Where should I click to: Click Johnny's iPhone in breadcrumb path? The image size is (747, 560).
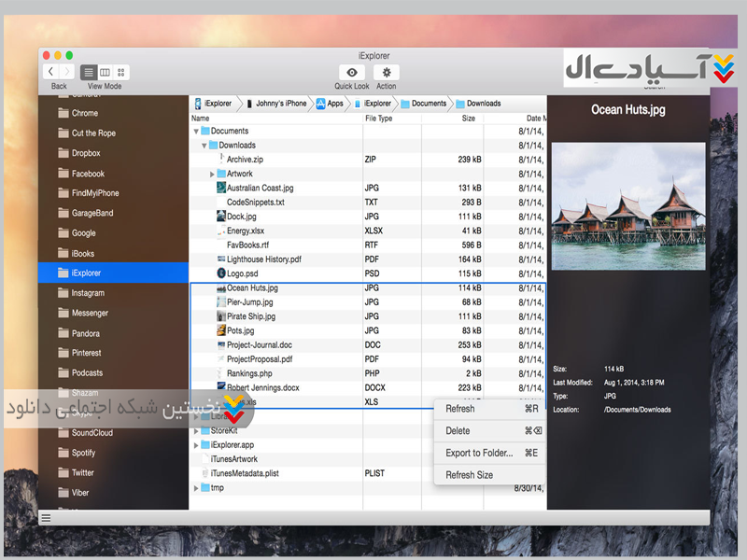(x=281, y=104)
